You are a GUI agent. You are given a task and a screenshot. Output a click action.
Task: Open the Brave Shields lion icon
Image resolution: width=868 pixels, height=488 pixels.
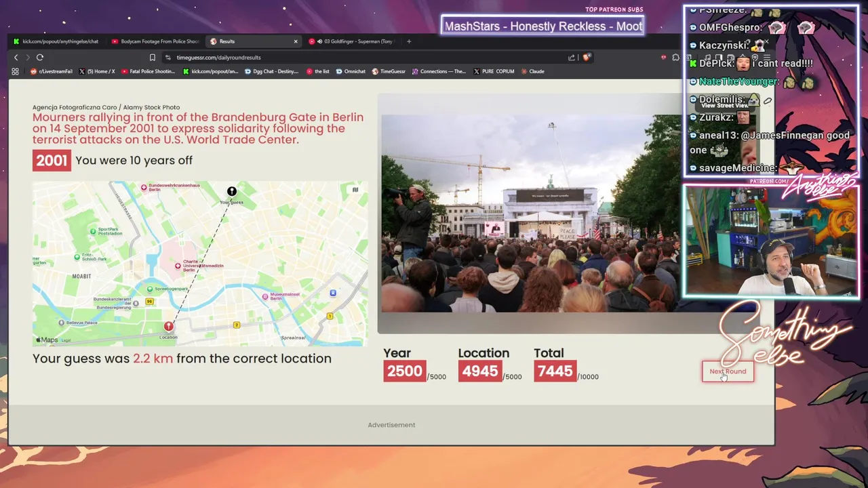[586, 58]
